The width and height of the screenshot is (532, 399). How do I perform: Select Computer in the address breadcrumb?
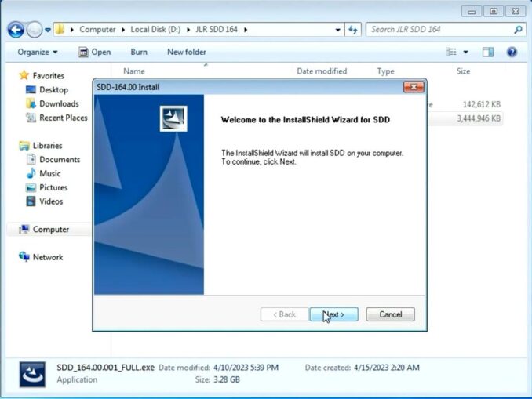coord(97,30)
